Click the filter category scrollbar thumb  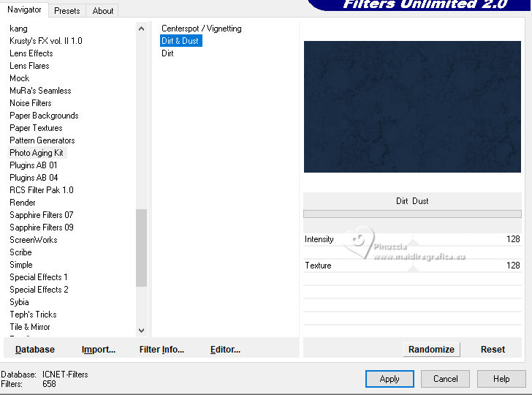point(142,248)
